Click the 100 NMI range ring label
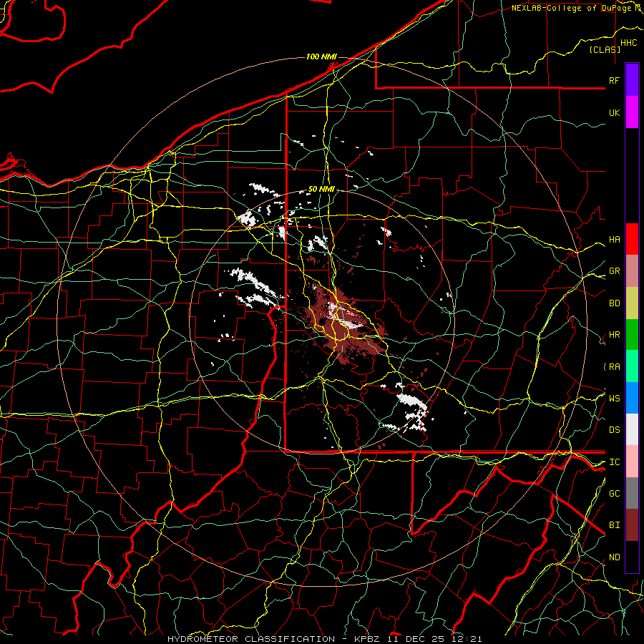The image size is (644, 644). (321, 57)
